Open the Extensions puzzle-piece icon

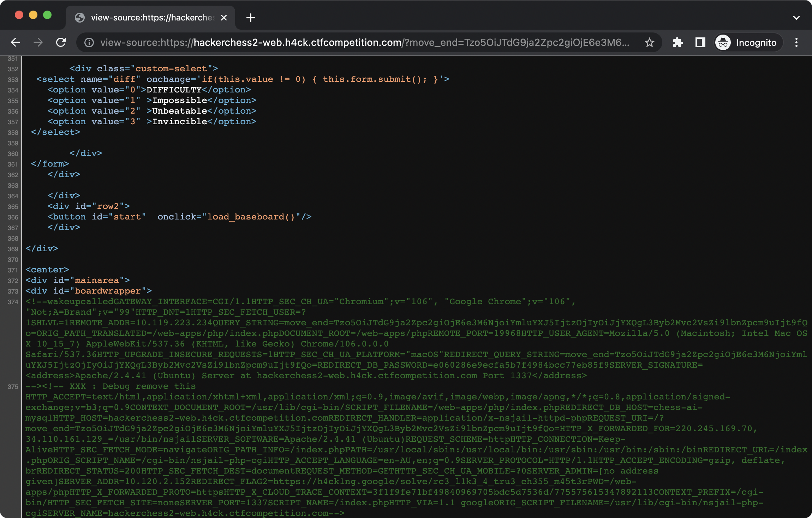(x=678, y=42)
